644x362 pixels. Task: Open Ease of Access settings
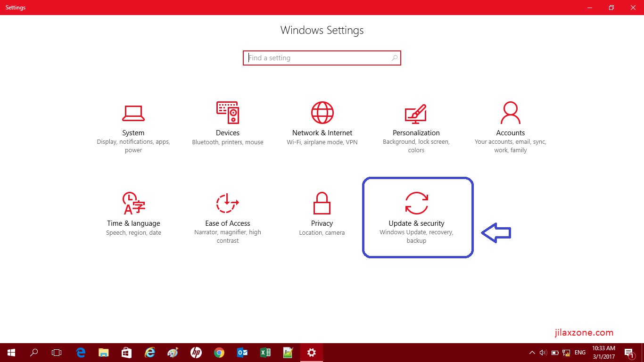228,218
